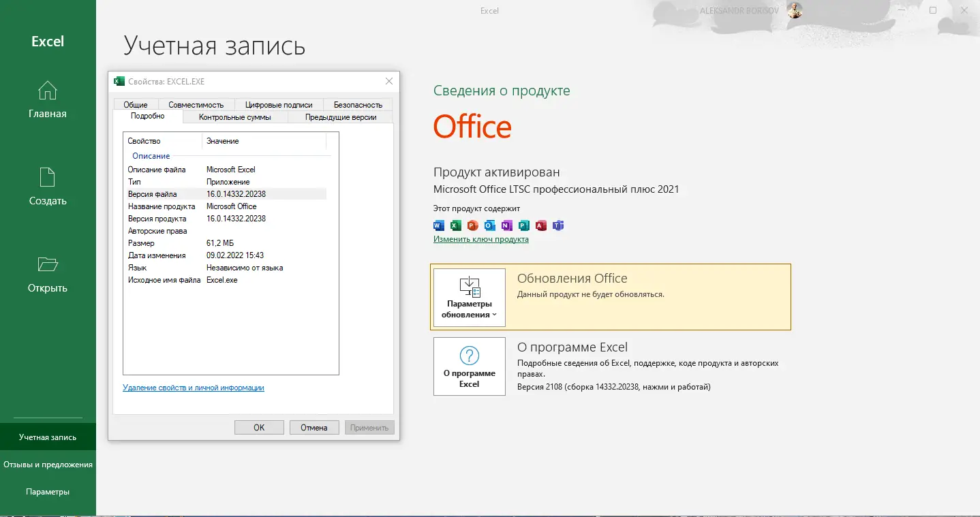Viewport: 980px width, 517px height.
Task: Click the Создать new document icon
Action: pos(48,177)
